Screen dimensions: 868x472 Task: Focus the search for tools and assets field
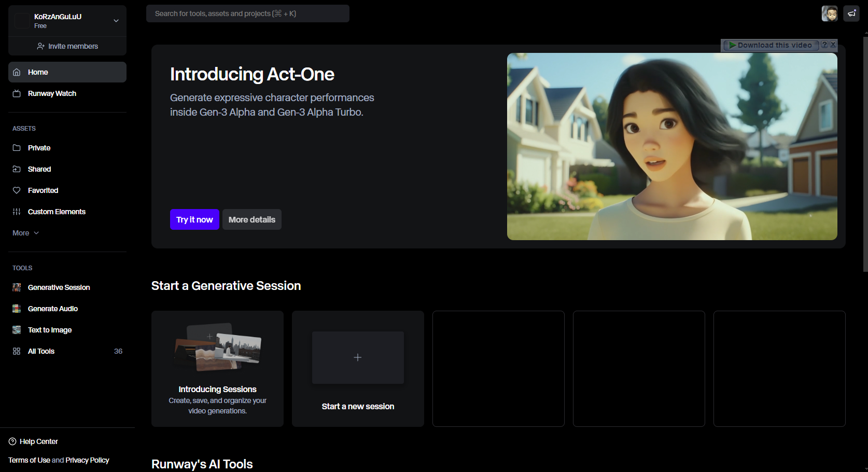248,13
